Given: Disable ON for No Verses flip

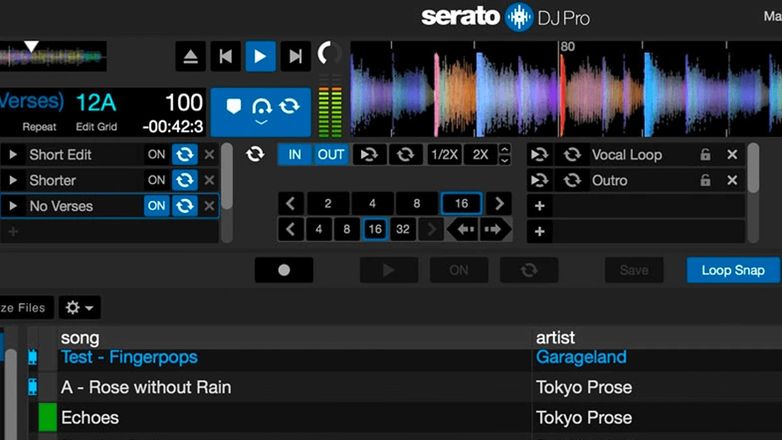Looking at the screenshot, I should pos(157,206).
